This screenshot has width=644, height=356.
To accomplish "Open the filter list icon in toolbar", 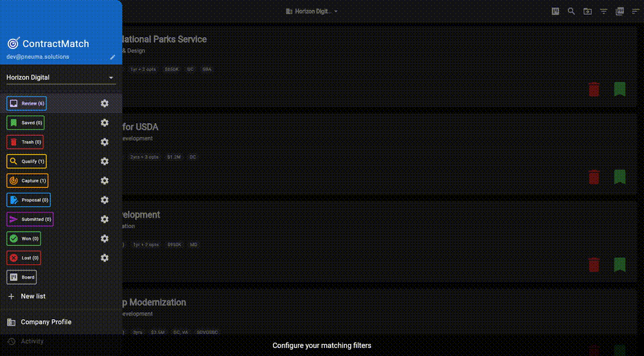I will [604, 11].
